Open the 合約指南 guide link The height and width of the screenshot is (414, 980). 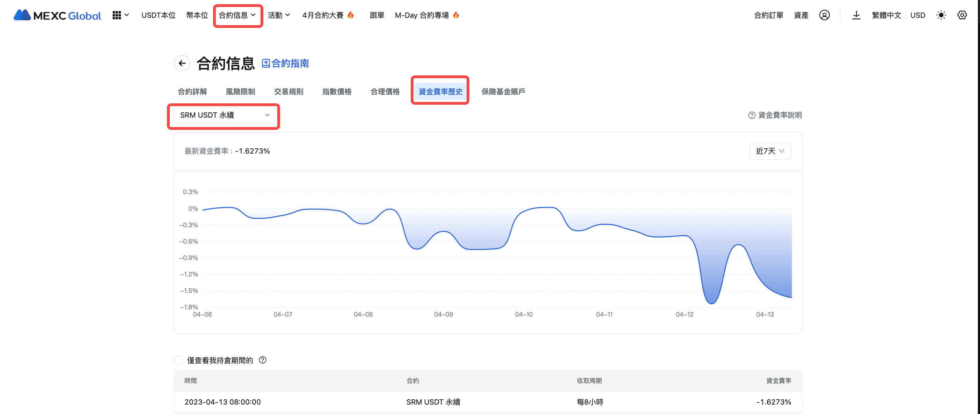pyautogui.click(x=285, y=64)
